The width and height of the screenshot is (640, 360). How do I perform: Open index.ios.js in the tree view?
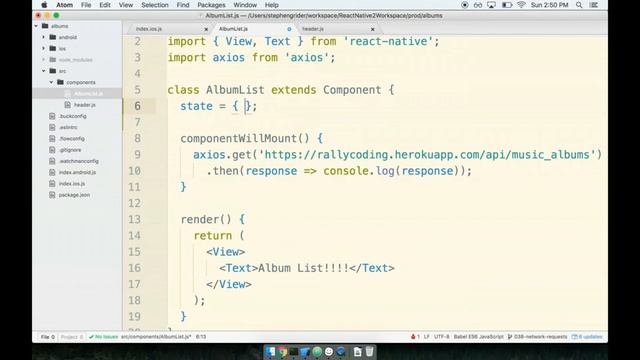click(72, 184)
